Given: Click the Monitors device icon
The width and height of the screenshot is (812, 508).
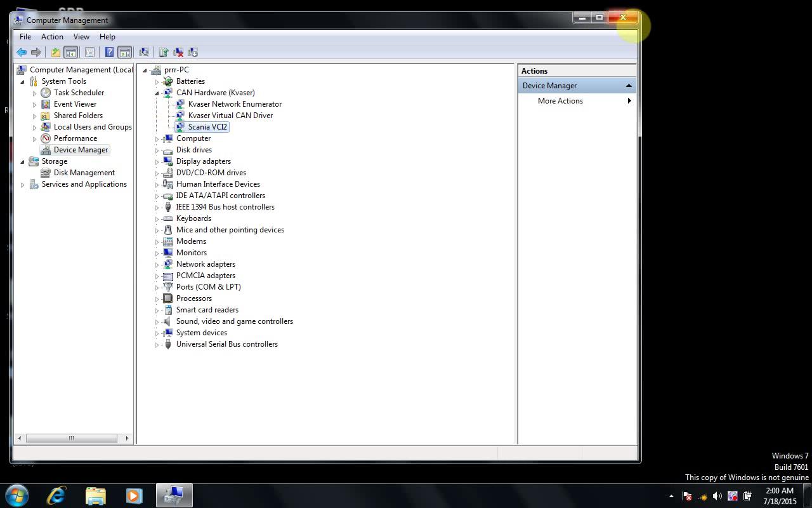Looking at the screenshot, I should tap(168, 253).
